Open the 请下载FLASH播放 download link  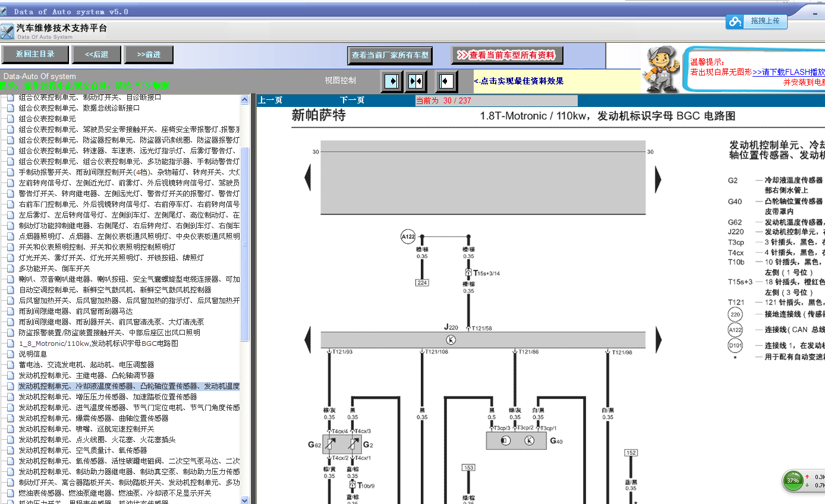[789, 72]
